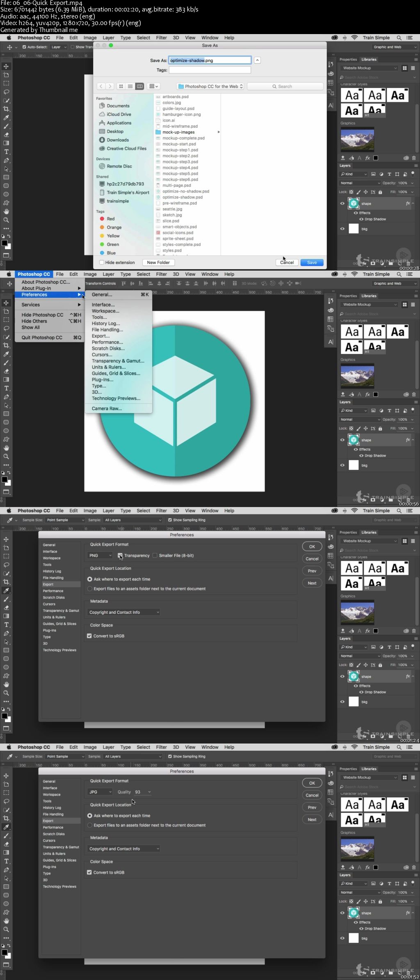Collapse shape layer effects arrow, 00:00:56 frame
The image size is (420, 980).
413,440
